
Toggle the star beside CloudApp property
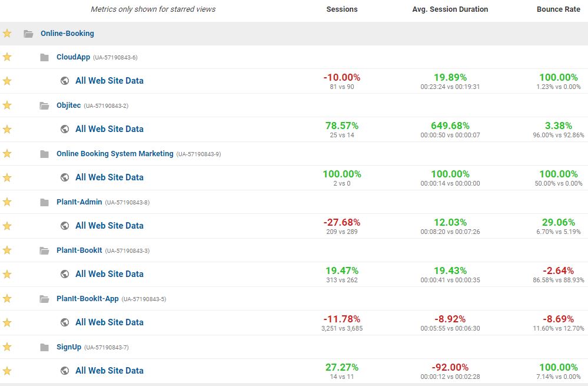click(x=7, y=57)
